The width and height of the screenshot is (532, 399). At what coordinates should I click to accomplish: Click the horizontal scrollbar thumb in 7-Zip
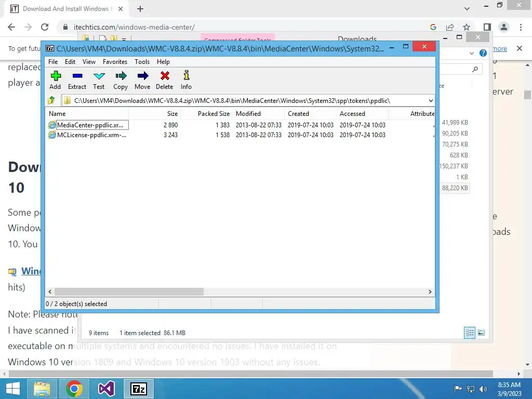coord(129,292)
